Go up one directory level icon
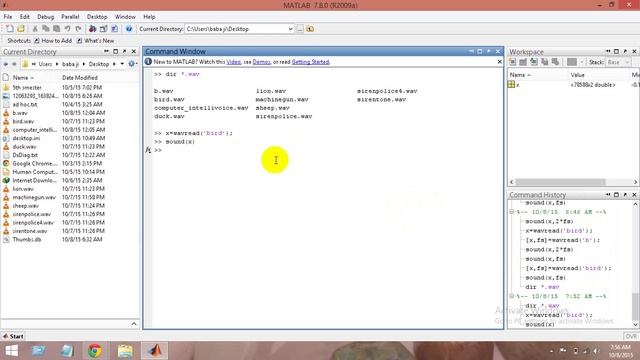This screenshot has width=640, height=360. (310, 29)
